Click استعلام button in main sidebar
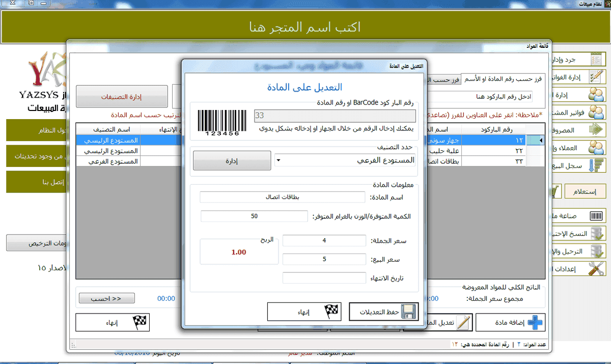The width and height of the screenshot is (611, 364). point(585,192)
